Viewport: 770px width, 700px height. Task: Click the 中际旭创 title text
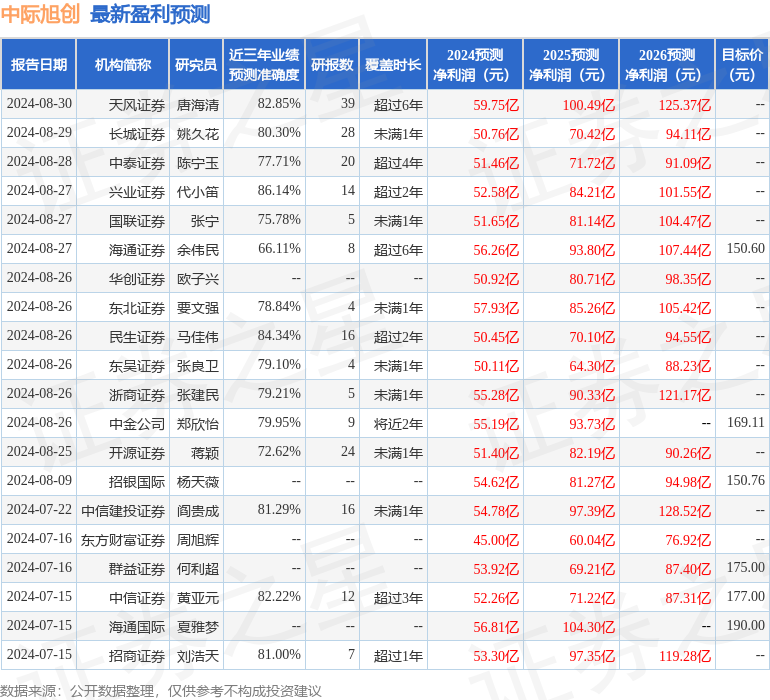[x=40, y=14]
